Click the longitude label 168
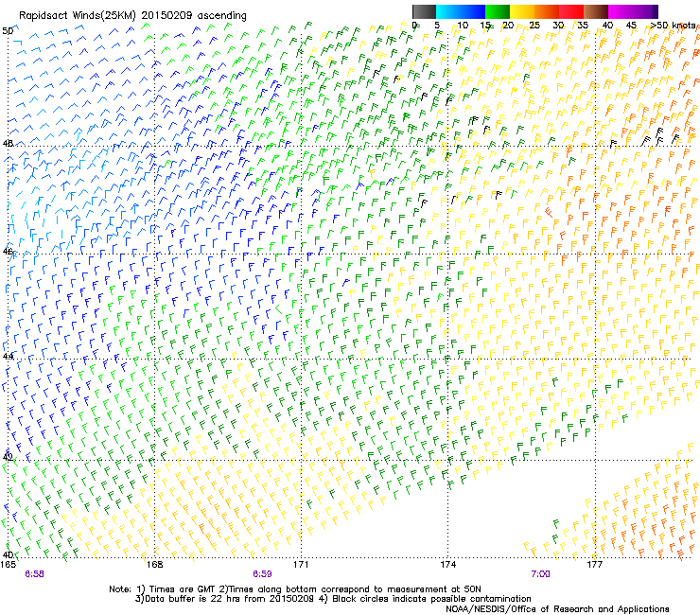Screen dimensions: 700x615 click(155, 564)
